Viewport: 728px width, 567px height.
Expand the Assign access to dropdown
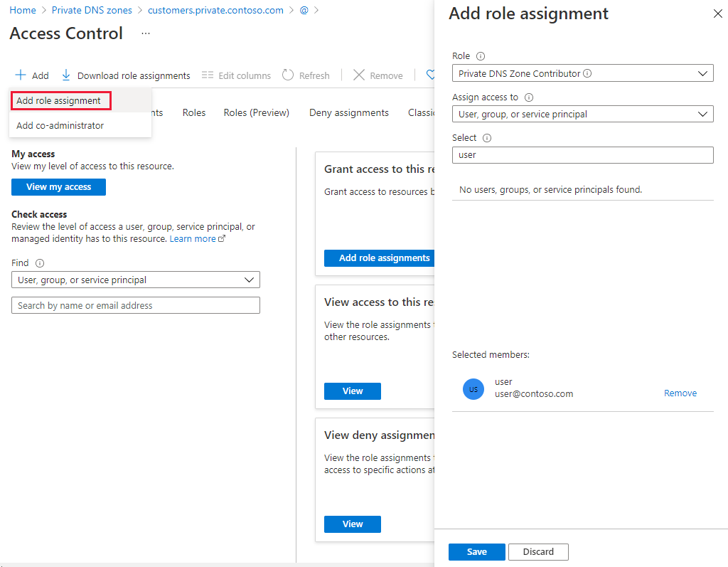click(582, 114)
